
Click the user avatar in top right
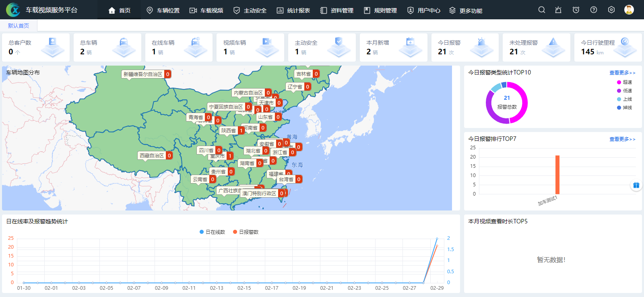629,10
